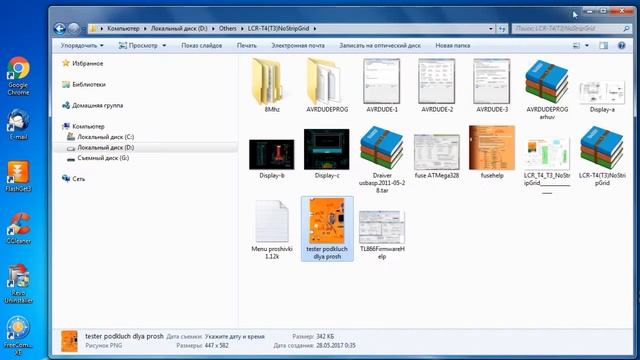This screenshot has height=360, width=640.
Task: Change the view mode icon
Action: (576, 46)
